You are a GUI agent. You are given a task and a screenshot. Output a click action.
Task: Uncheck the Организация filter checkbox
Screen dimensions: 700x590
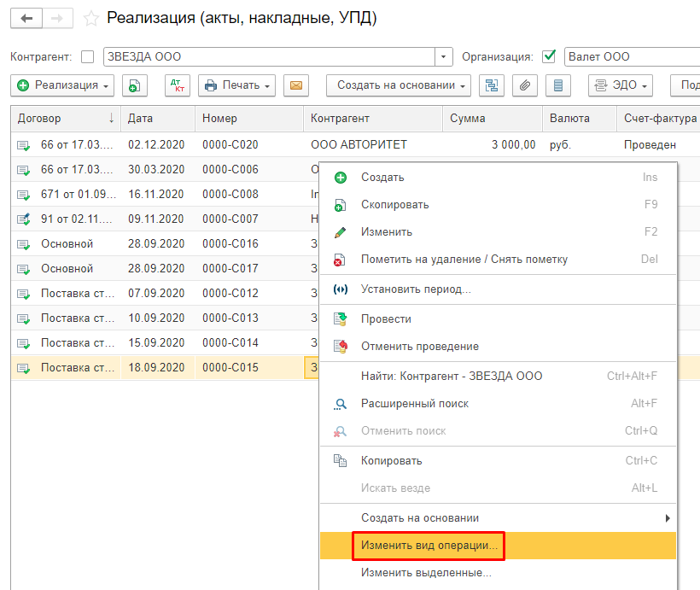point(549,57)
